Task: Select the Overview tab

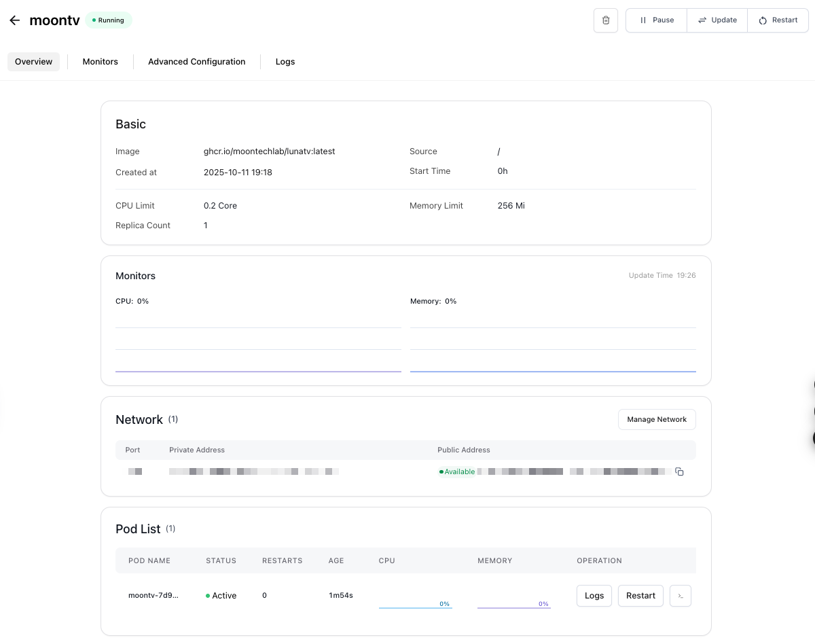Action: point(34,62)
